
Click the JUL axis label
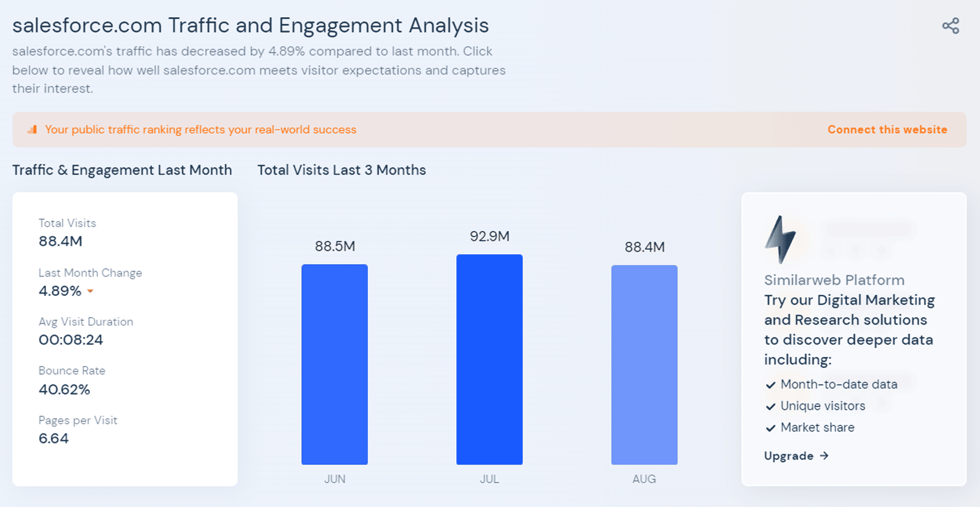pyautogui.click(x=489, y=479)
